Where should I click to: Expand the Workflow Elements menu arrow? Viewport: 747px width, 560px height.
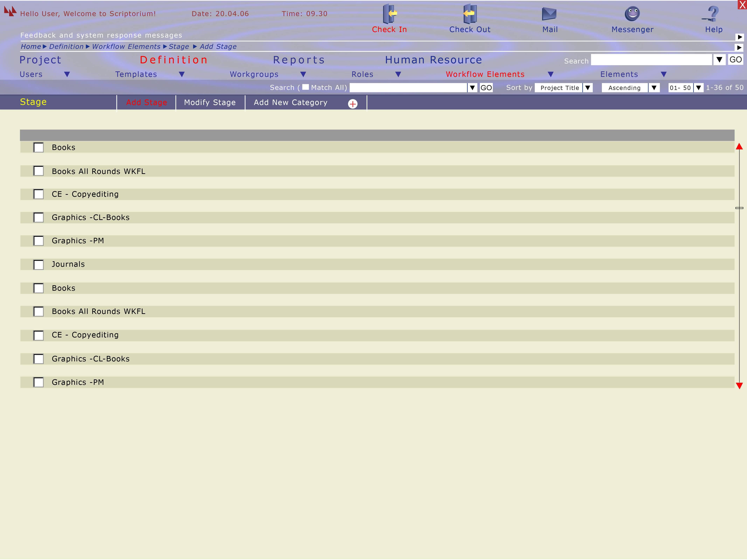pyautogui.click(x=550, y=74)
